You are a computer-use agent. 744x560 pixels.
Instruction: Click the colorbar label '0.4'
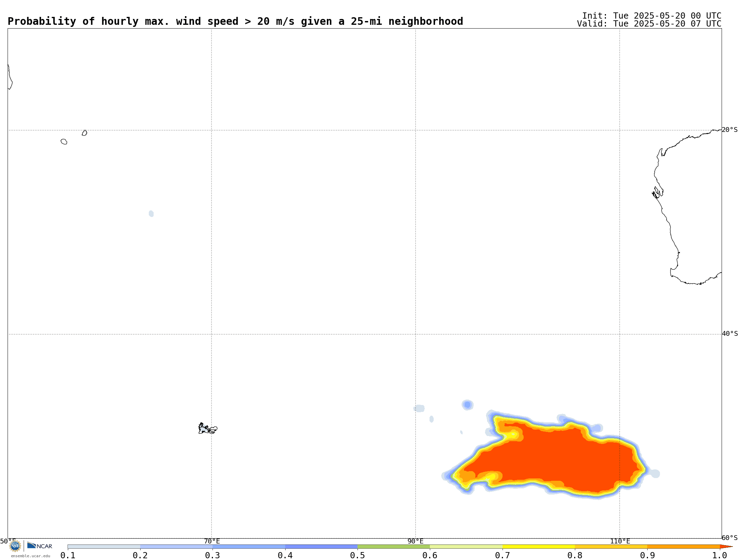(285, 555)
